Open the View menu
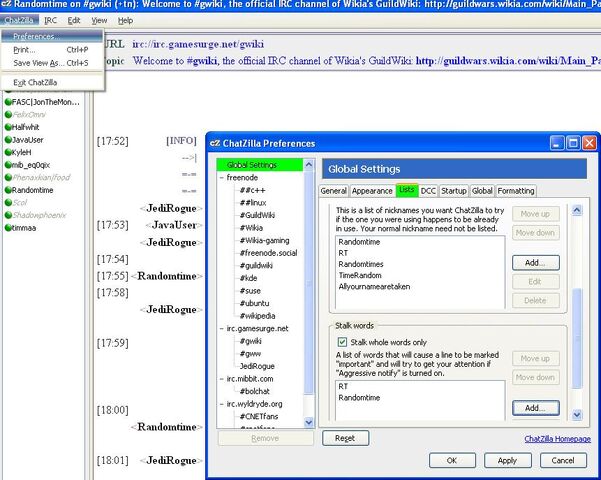 tap(99, 20)
